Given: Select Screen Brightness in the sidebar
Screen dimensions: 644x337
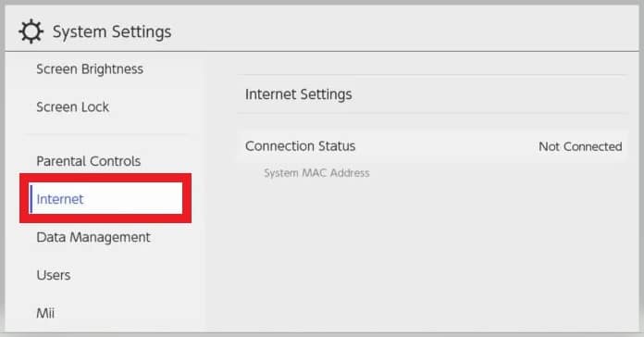Looking at the screenshot, I should tap(90, 69).
